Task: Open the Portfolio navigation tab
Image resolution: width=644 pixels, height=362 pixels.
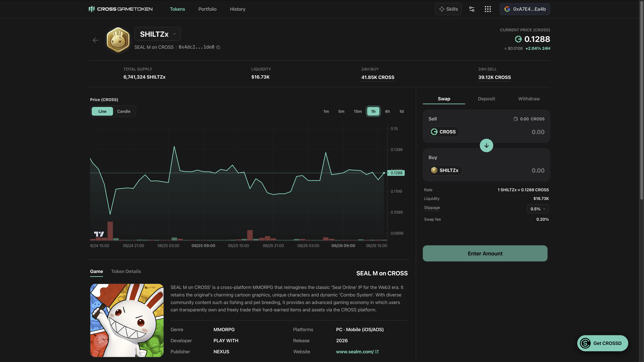Action: [x=207, y=9]
